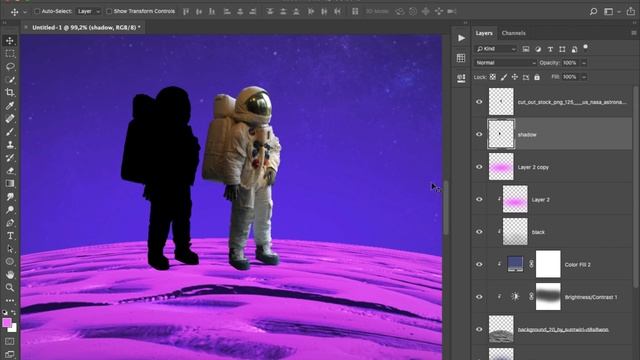Select the Untitled-1 document tab

[86, 27]
